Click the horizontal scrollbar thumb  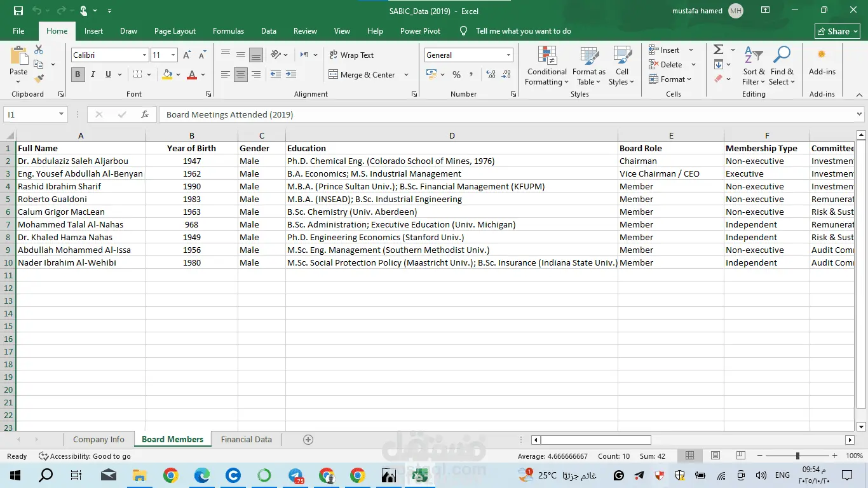[x=595, y=440]
